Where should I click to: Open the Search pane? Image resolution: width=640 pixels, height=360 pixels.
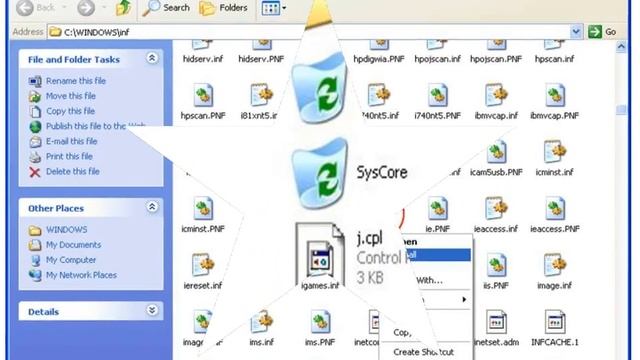click(166, 8)
